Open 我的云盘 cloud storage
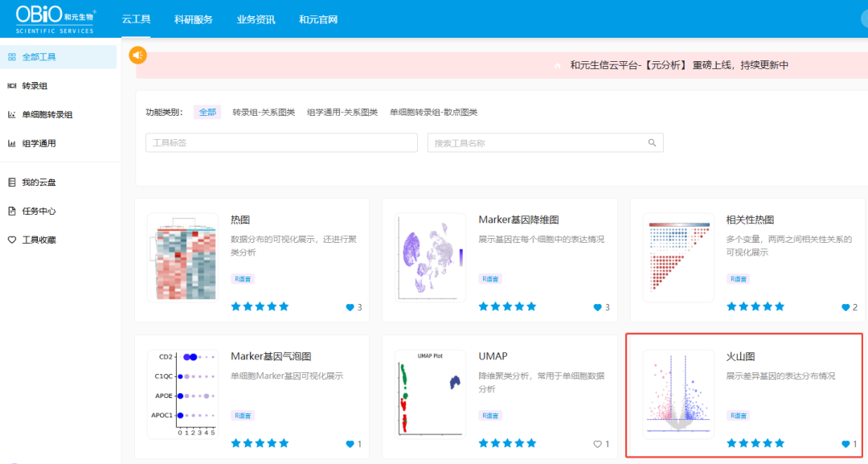Screen dimensions: 868x464 tap(39, 181)
